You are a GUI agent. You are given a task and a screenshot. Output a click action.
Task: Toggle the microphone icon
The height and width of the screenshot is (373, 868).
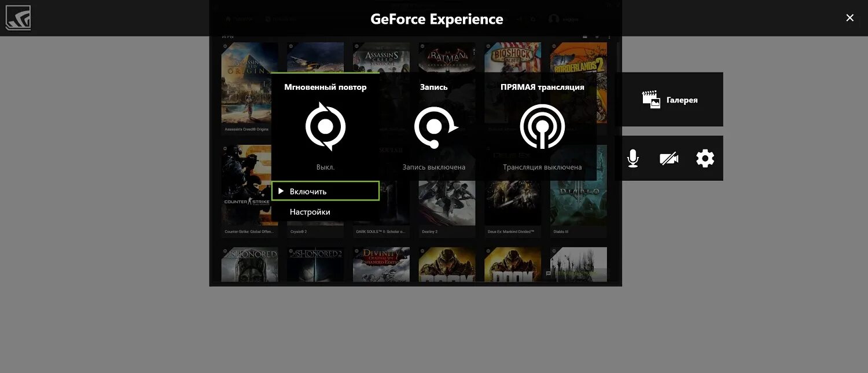[633, 158]
